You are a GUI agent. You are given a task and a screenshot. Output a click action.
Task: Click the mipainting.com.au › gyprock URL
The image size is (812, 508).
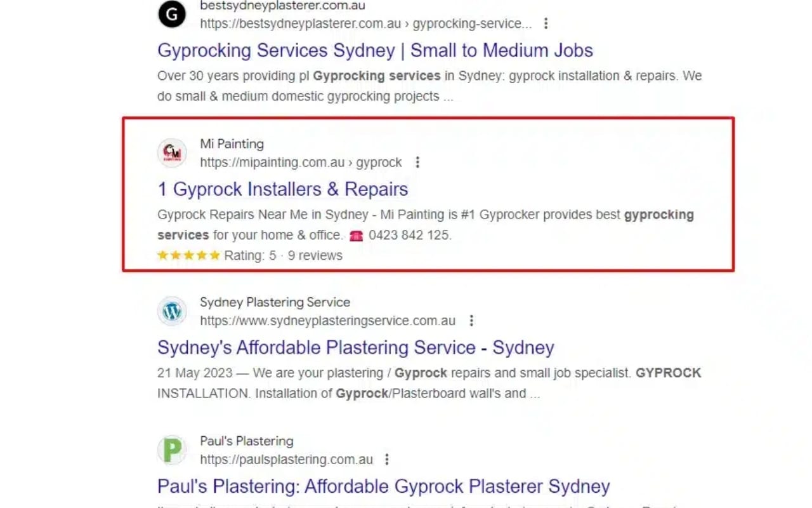(x=301, y=163)
